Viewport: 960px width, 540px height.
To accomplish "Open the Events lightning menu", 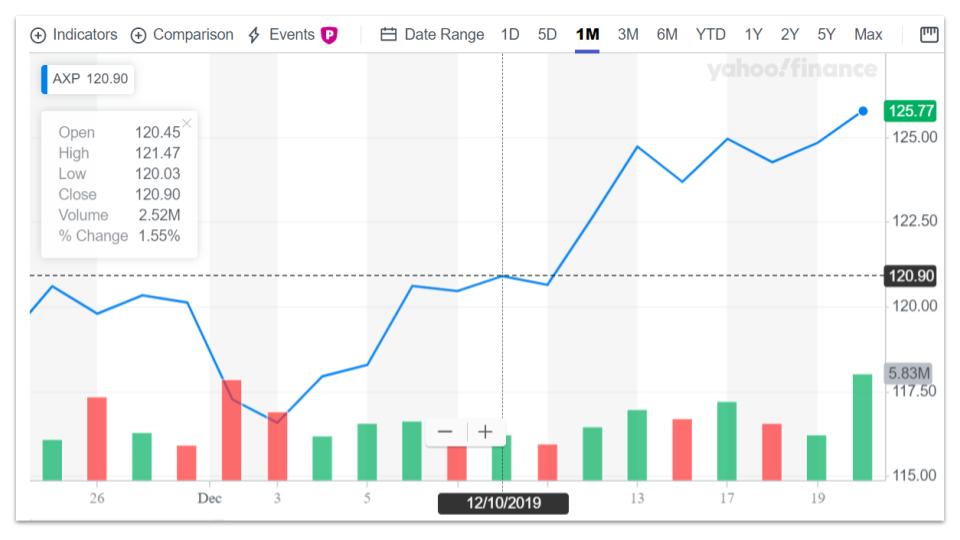I will tap(282, 35).
